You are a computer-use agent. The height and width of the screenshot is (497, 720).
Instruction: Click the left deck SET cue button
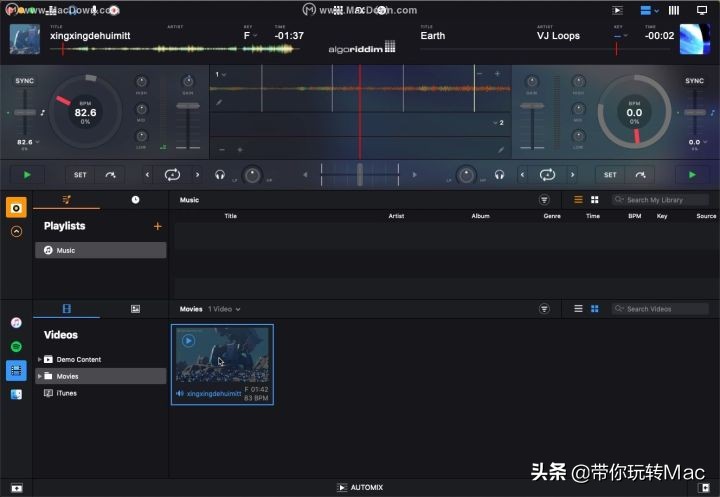[x=80, y=175]
